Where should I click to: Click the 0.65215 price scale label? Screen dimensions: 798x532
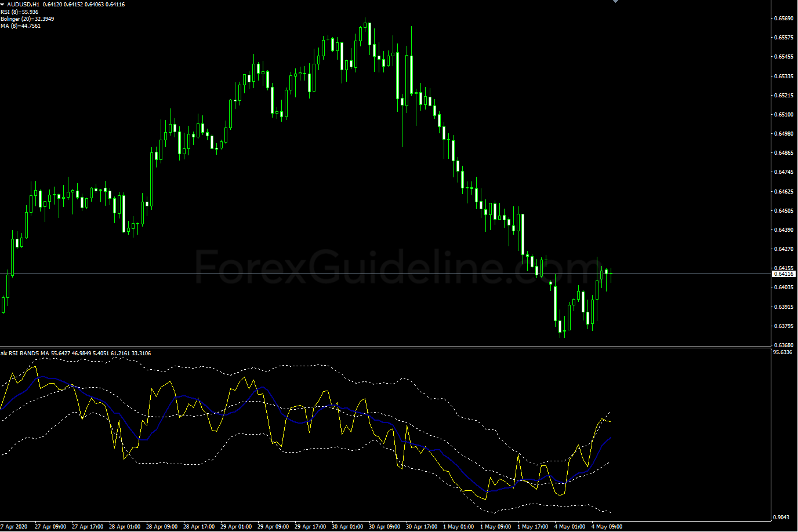[x=784, y=96]
